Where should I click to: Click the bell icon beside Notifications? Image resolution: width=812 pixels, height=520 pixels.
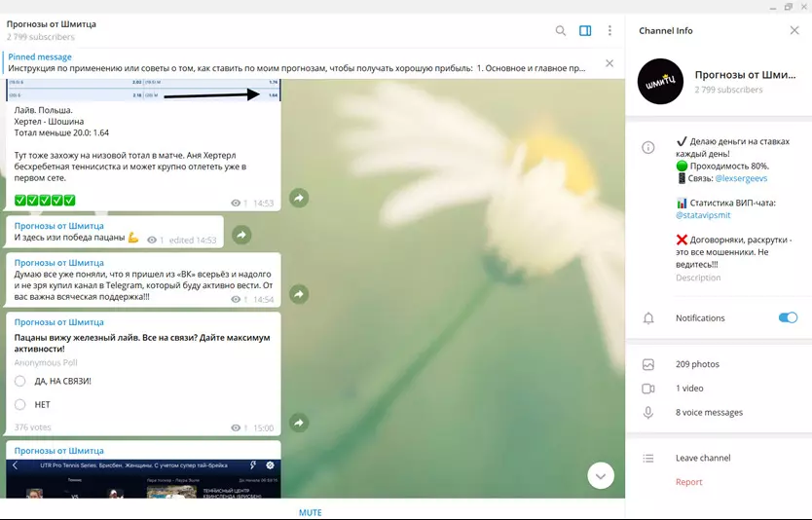pos(648,318)
